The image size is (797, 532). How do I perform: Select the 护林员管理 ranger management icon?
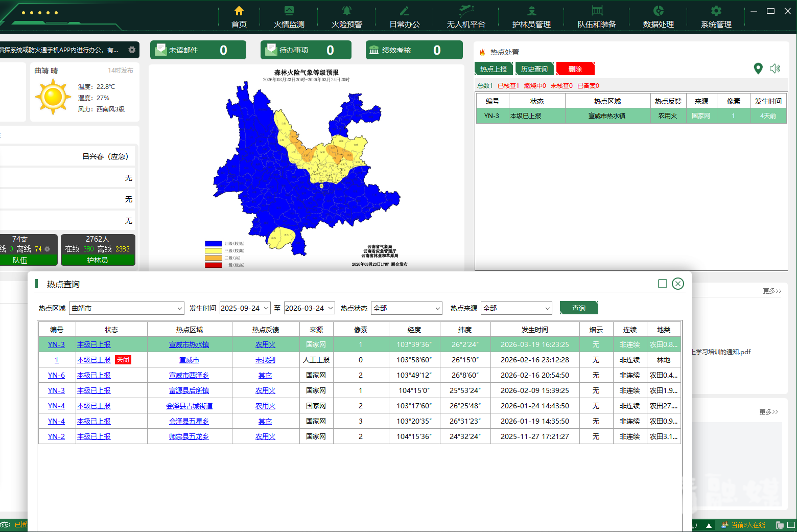point(531,11)
